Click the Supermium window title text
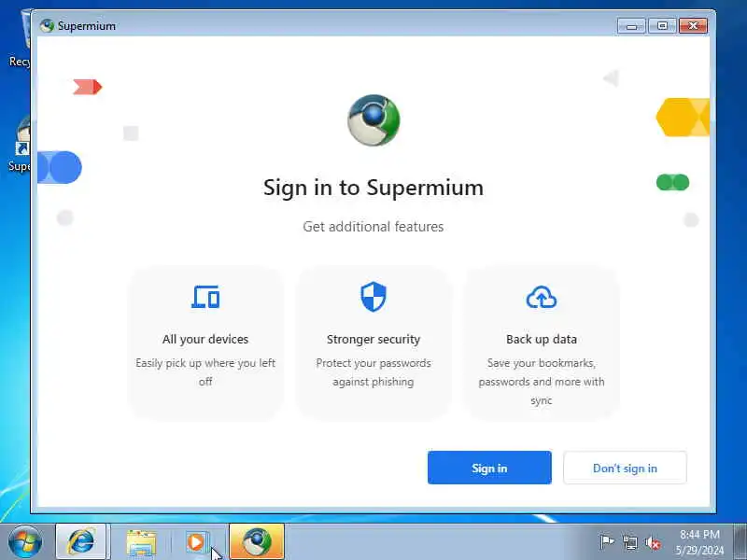 pyautogui.click(x=87, y=26)
